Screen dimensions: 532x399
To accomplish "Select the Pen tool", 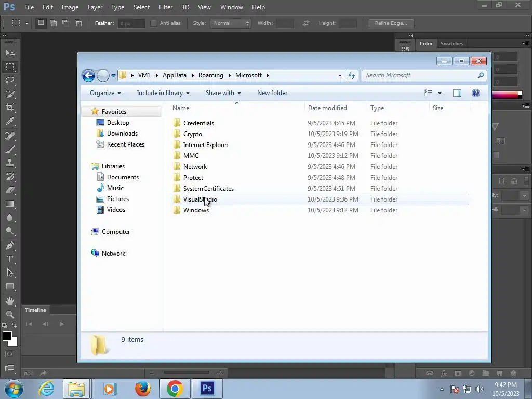I will (x=10, y=246).
